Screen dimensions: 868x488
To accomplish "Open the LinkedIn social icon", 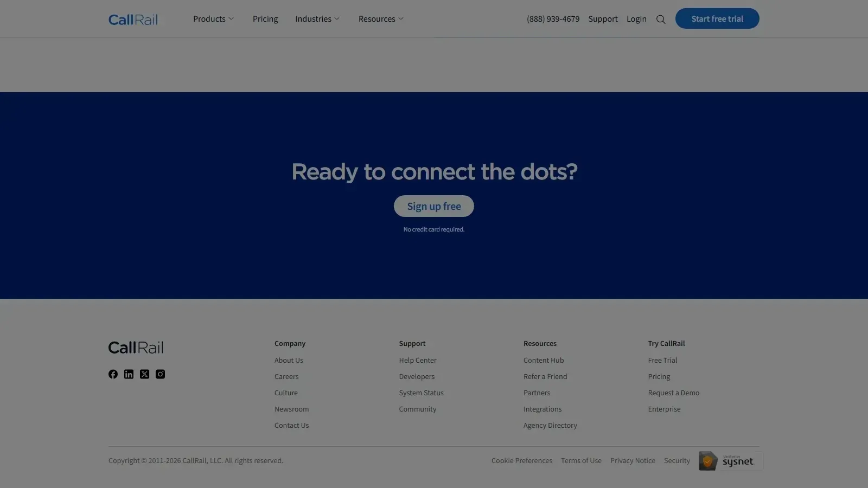I will tap(129, 374).
